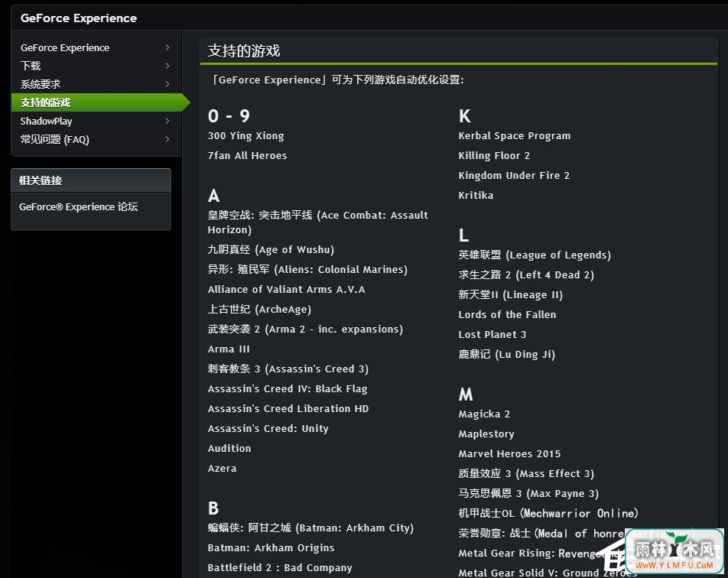Click Alliance of Valiant Arms A.V.A
728x578 pixels.
point(287,290)
